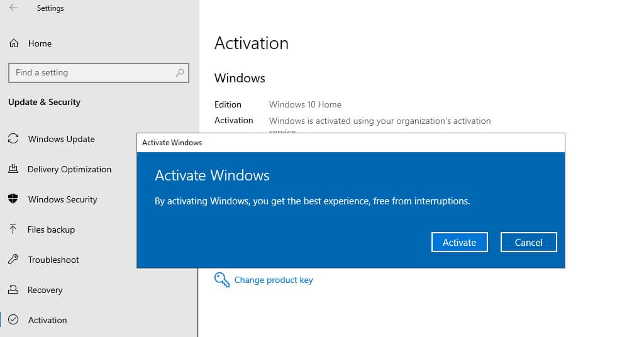
Task: Click the back arrow in Settings
Action: pyautogui.click(x=14, y=8)
